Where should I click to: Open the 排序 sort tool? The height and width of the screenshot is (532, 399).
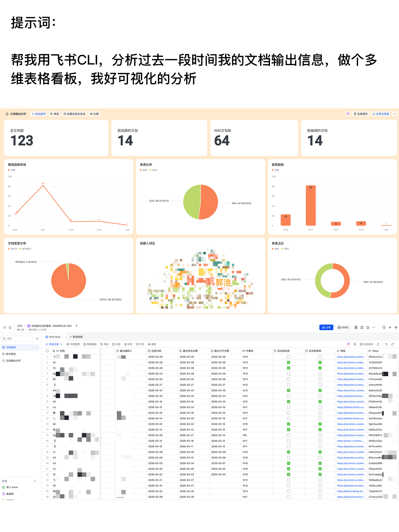coord(128,344)
